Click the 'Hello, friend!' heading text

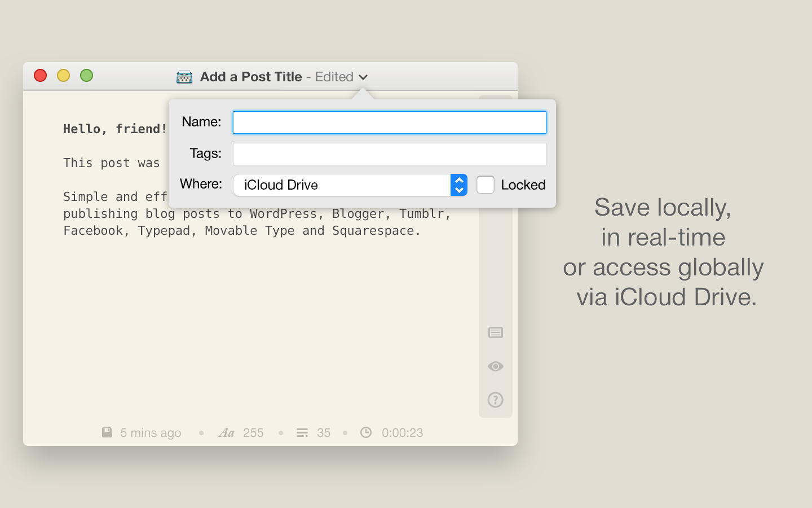click(115, 129)
